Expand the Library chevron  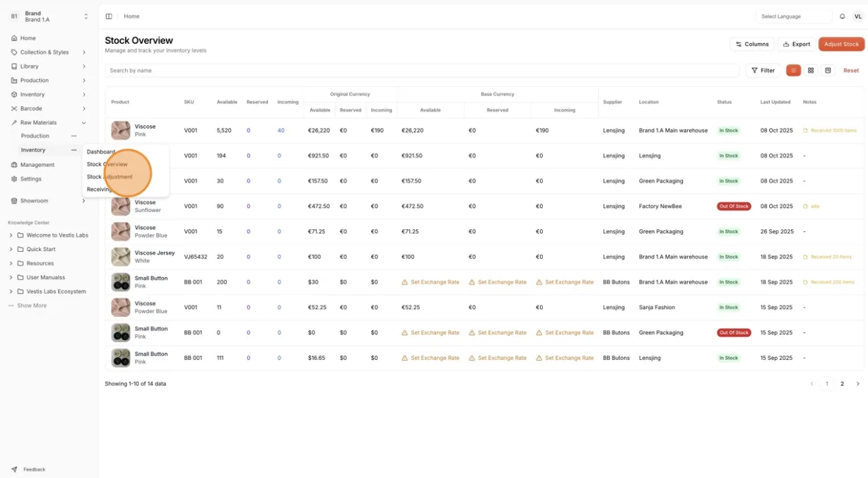pyautogui.click(x=83, y=66)
